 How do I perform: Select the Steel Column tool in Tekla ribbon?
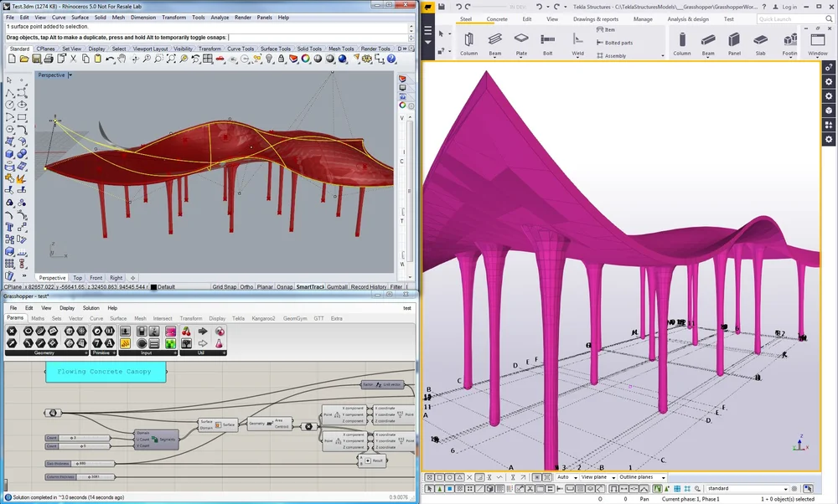tap(469, 40)
